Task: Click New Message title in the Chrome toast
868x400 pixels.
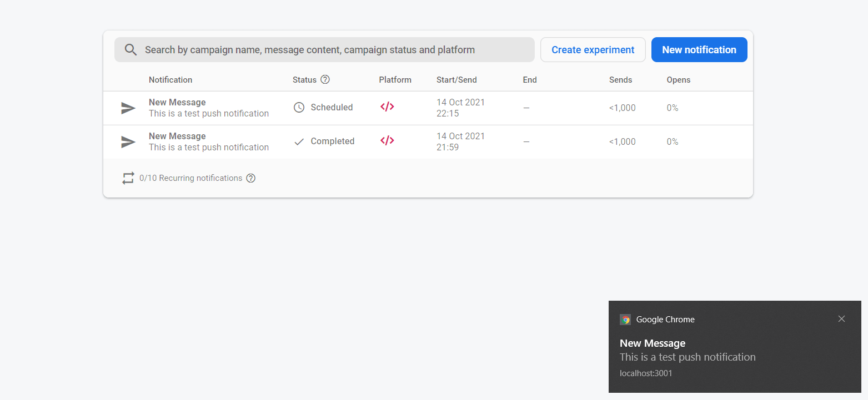Action: pyautogui.click(x=653, y=343)
